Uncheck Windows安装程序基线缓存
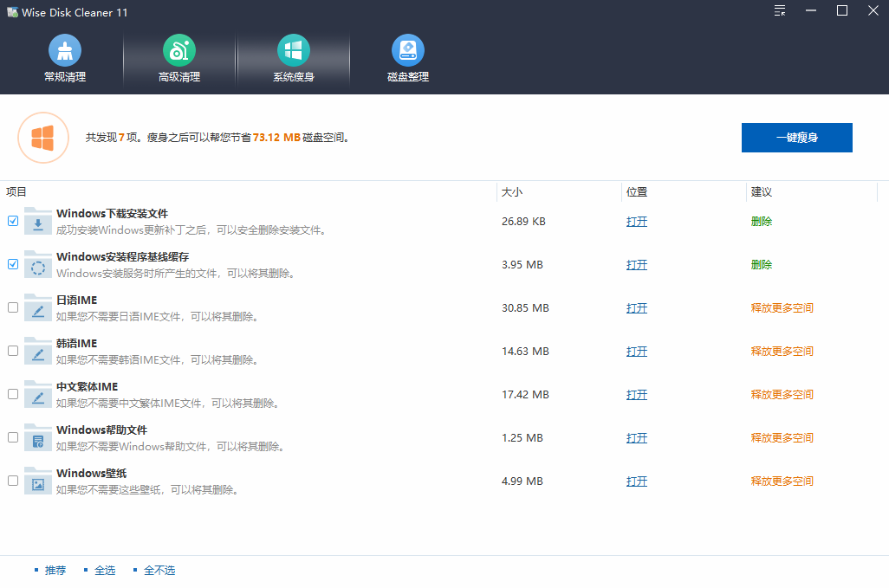The image size is (889, 588). click(x=13, y=264)
